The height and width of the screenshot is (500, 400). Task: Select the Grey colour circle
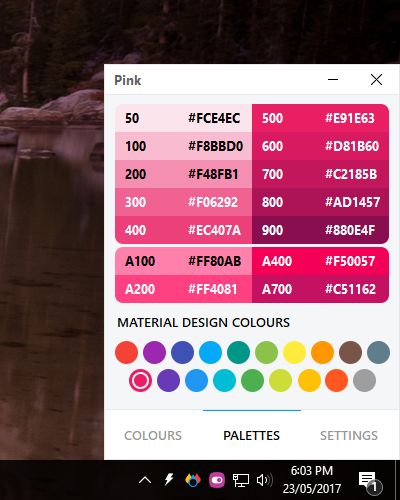[364, 380]
